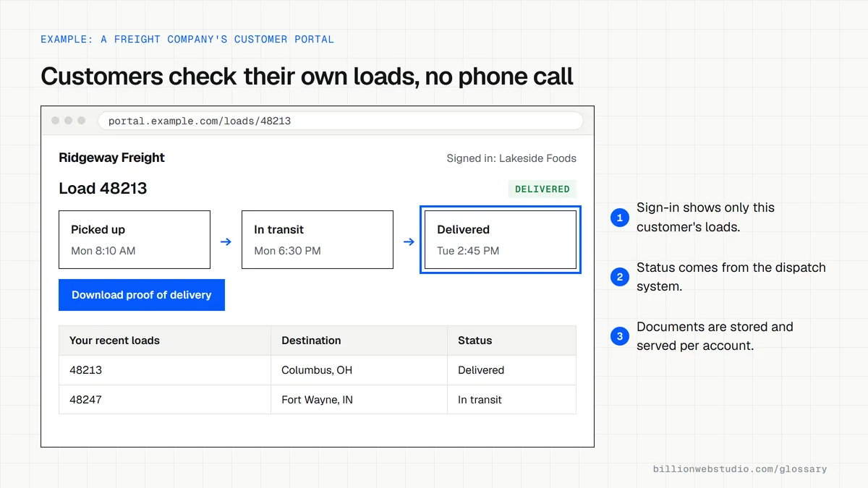
Task: Open load 48213 in the table
Action: (85, 370)
